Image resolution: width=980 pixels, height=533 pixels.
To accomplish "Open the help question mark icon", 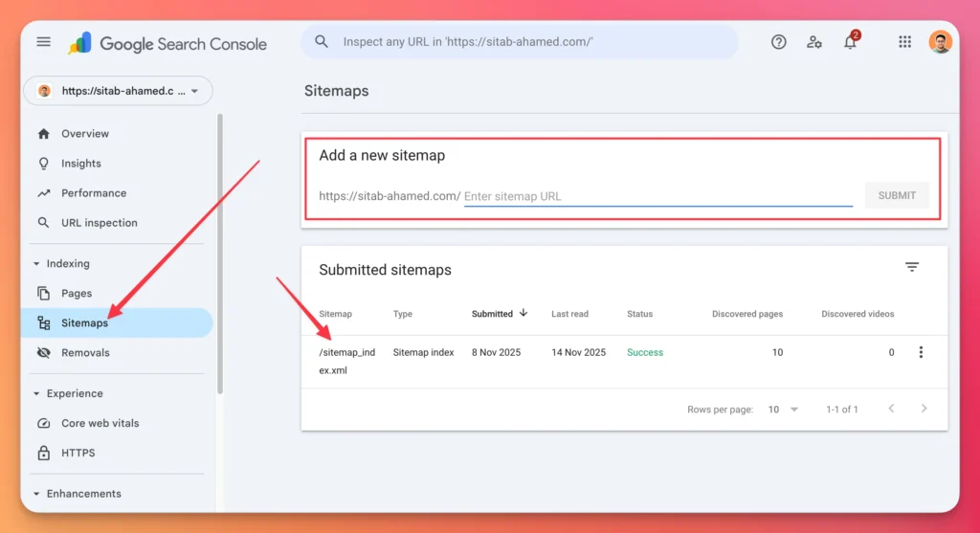I will coord(778,42).
